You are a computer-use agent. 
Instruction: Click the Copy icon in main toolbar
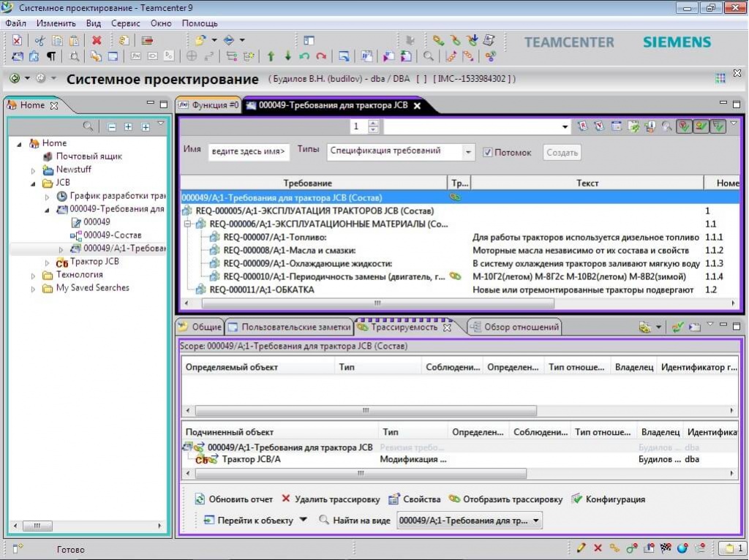tap(57, 41)
